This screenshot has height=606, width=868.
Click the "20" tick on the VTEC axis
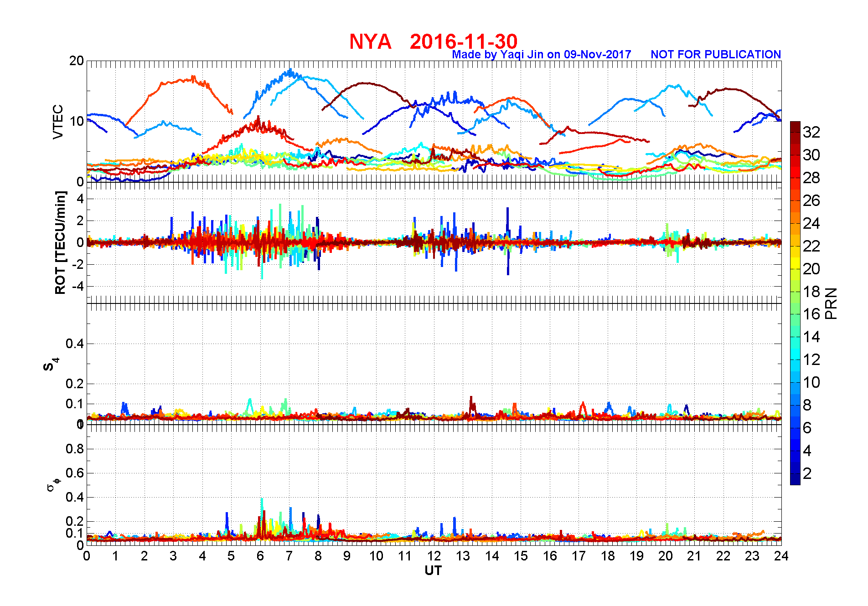[x=77, y=61]
